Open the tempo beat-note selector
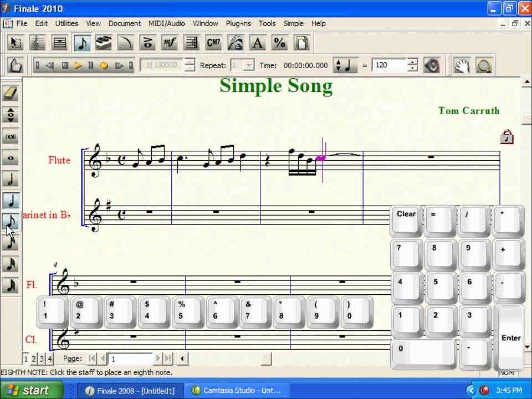The width and height of the screenshot is (532, 399). click(345, 65)
